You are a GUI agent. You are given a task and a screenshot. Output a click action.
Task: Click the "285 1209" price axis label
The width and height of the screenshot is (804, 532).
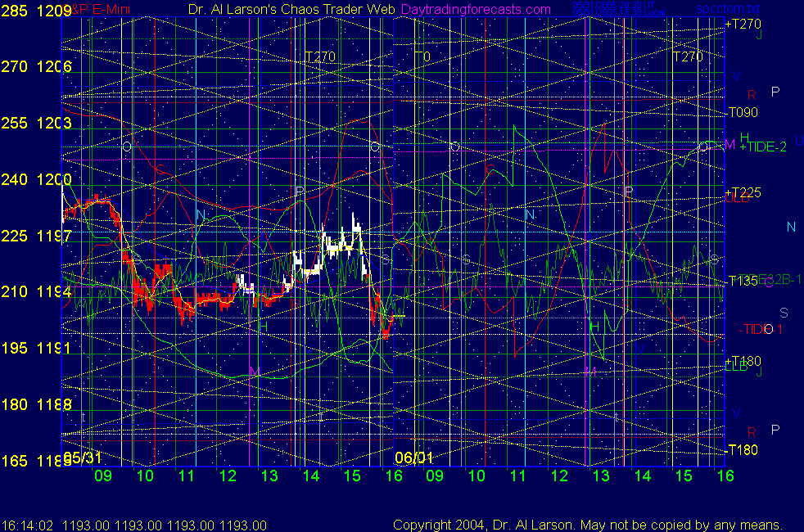[x=36, y=11]
